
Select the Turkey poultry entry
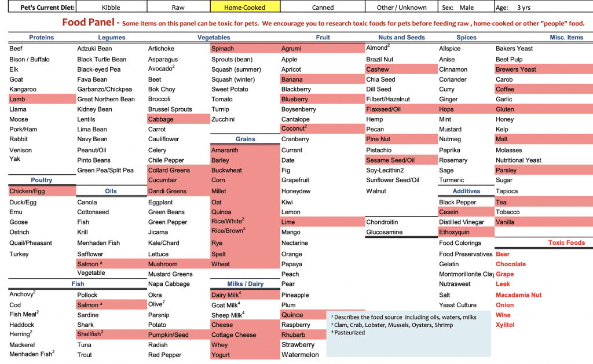pos(19,254)
